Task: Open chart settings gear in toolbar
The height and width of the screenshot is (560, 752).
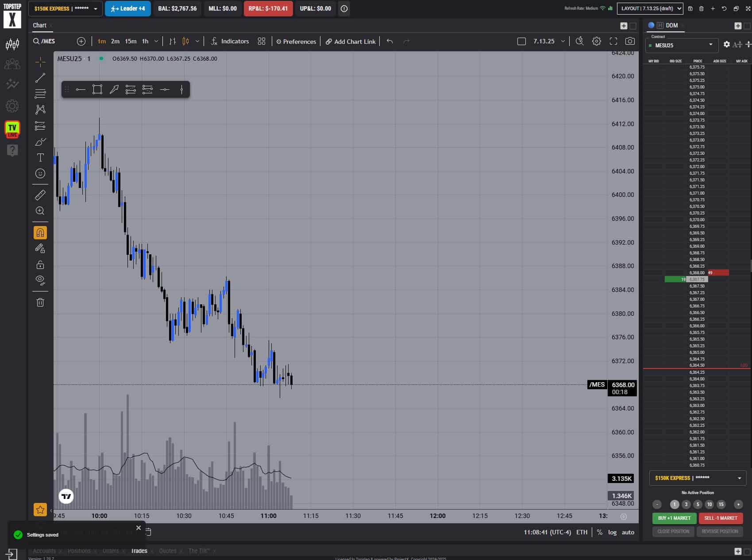Action: [597, 41]
